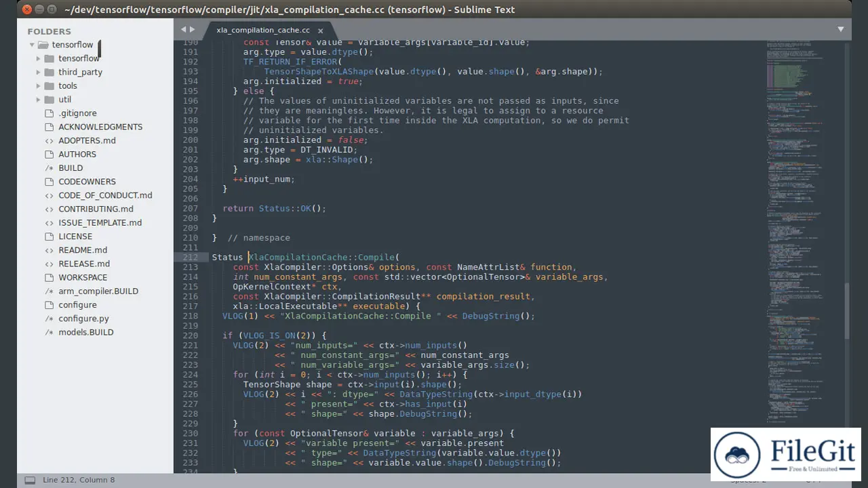Click the Line 212, Column 8 status
This screenshot has width=868, height=488.
(79, 480)
